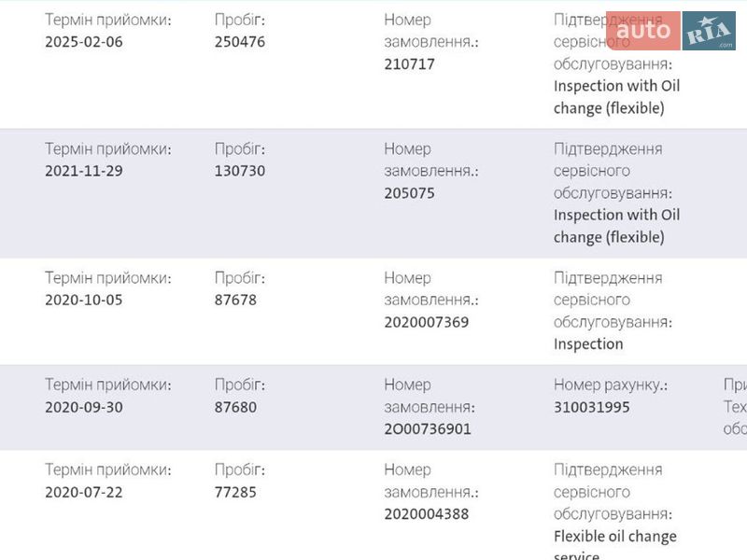Click the Номер рахунку label

click(x=611, y=385)
